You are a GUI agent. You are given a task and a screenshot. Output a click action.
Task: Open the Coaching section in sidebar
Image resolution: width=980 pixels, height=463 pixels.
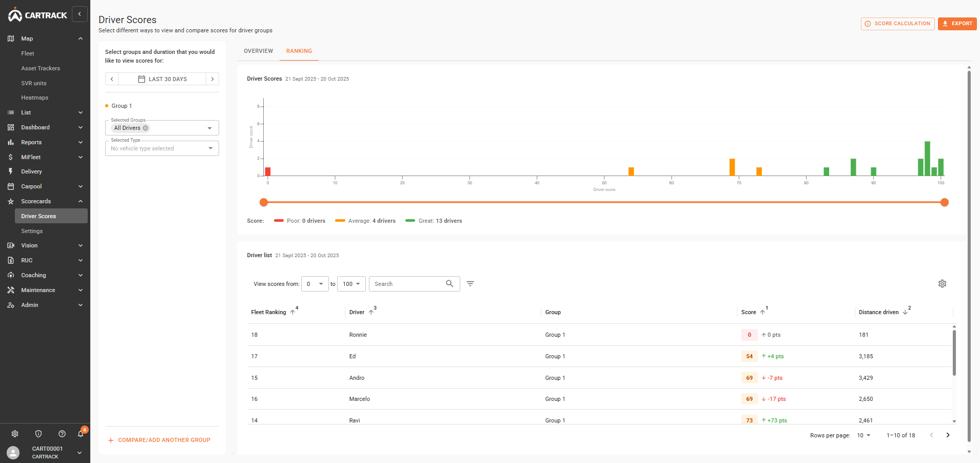(x=33, y=275)
